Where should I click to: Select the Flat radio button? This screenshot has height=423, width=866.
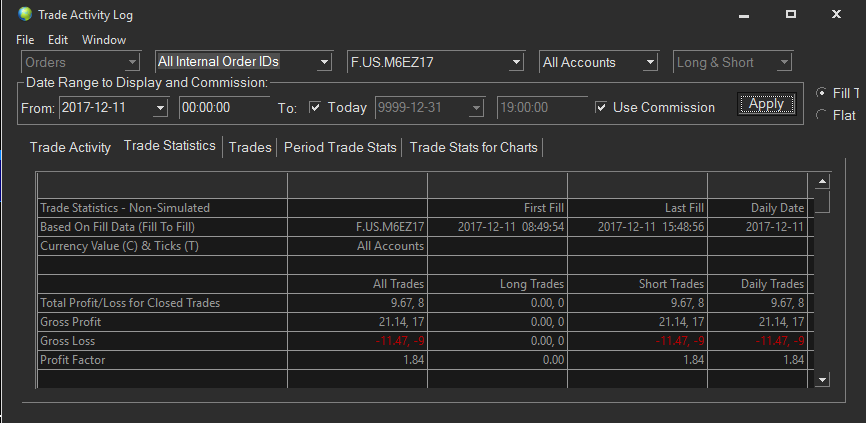[821, 115]
